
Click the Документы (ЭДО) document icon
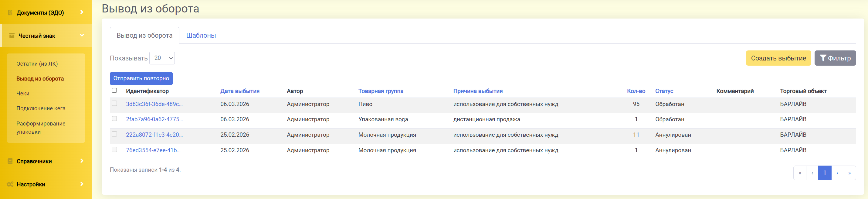10,12
